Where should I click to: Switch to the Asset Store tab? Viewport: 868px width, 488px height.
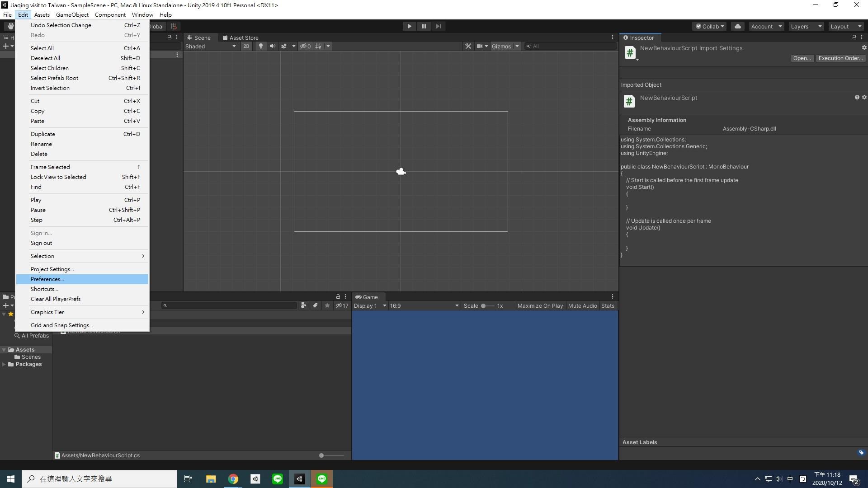[241, 38]
